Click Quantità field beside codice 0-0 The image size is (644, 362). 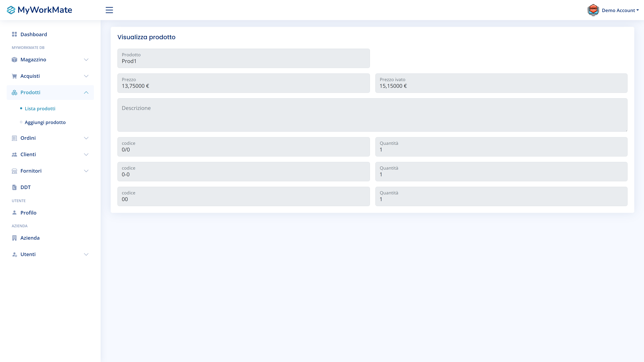[x=501, y=172]
